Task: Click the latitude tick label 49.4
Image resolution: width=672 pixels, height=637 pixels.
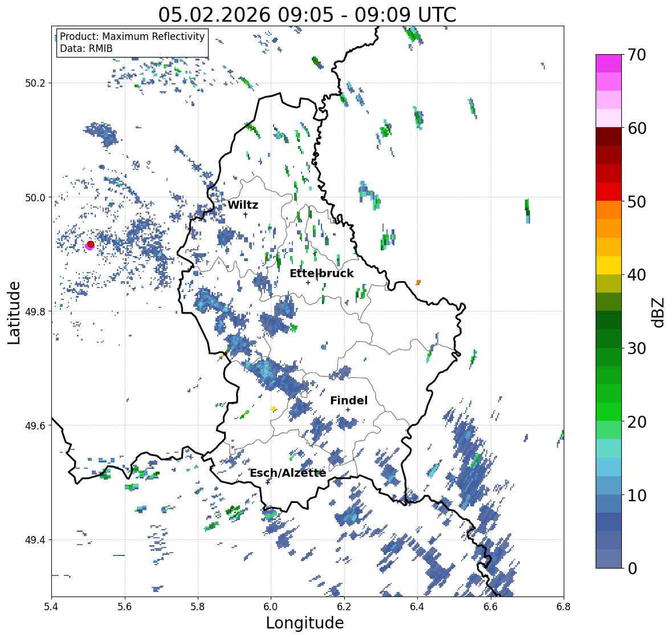Action: point(35,540)
